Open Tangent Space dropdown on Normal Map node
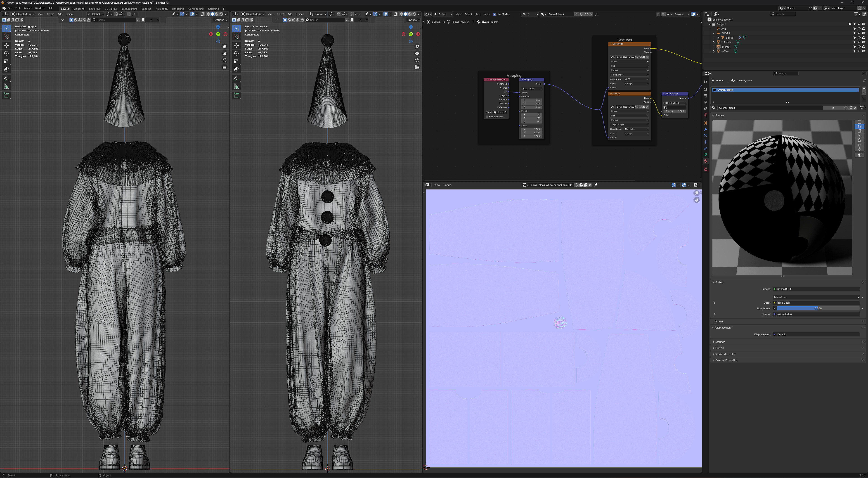The image size is (868, 478). click(x=675, y=103)
